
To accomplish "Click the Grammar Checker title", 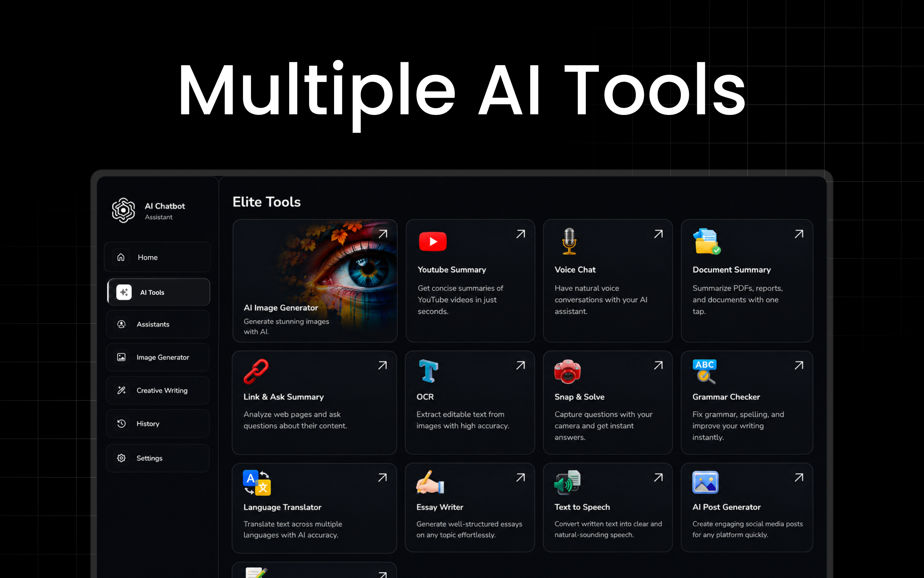I will [x=726, y=397].
